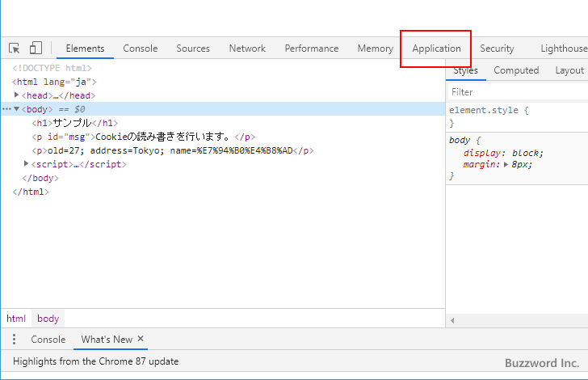This screenshot has height=380, width=588.
Task: Open the Lighthouse tab
Action: pyautogui.click(x=564, y=49)
